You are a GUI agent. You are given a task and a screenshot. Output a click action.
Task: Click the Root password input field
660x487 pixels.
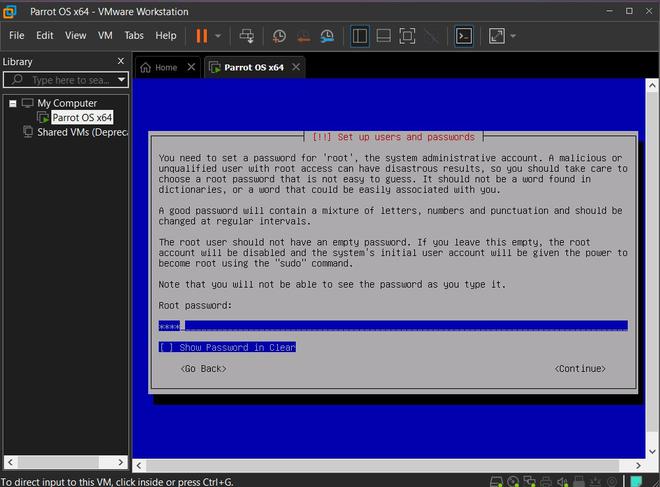pos(393,326)
